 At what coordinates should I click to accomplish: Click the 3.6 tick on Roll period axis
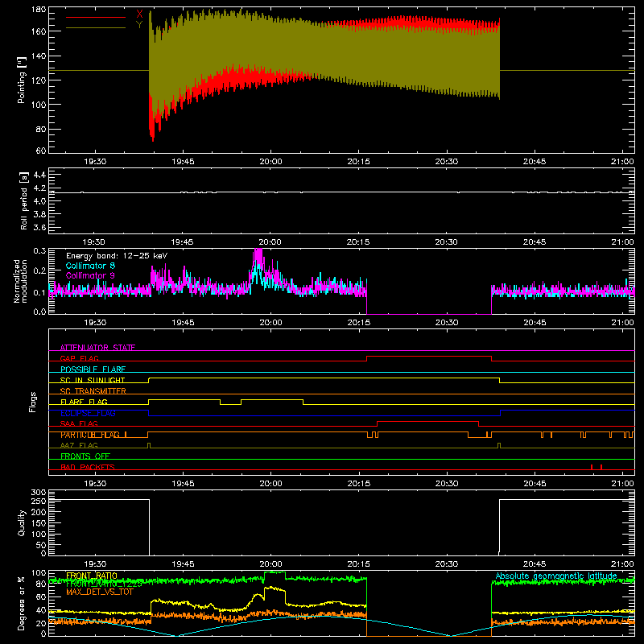(39, 227)
